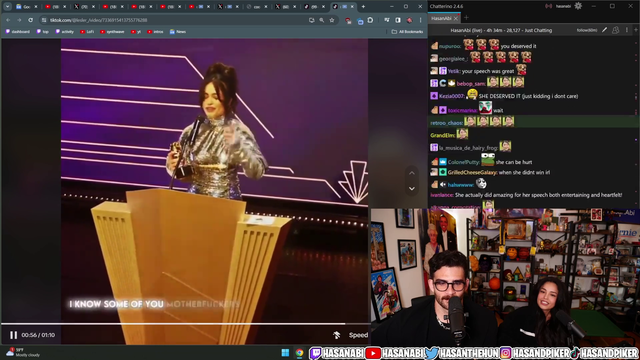
Task: Reload the TikTok page
Action: 31,20
